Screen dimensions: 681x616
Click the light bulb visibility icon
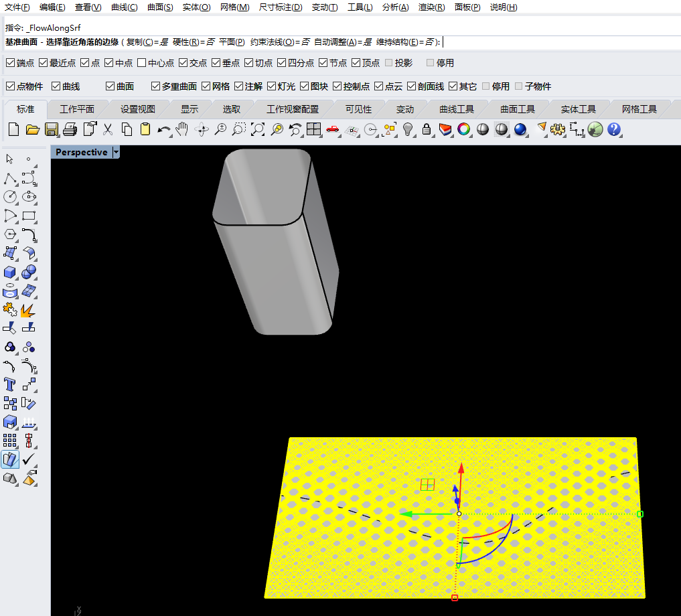[407, 129]
